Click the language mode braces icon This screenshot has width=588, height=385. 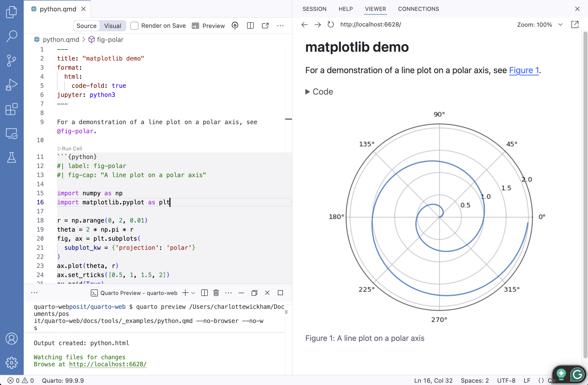pyautogui.click(x=541, y=380)
